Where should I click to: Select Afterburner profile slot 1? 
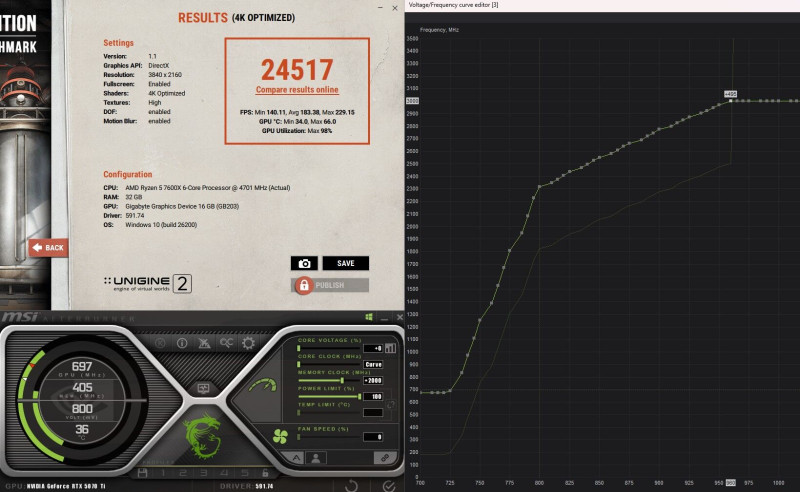[163, 473]
